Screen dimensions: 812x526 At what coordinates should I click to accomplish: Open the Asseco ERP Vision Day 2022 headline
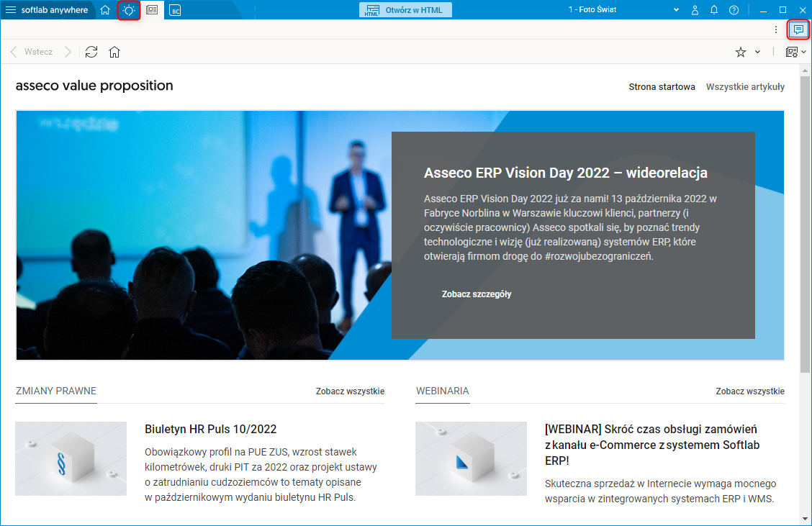pos(566,173)
